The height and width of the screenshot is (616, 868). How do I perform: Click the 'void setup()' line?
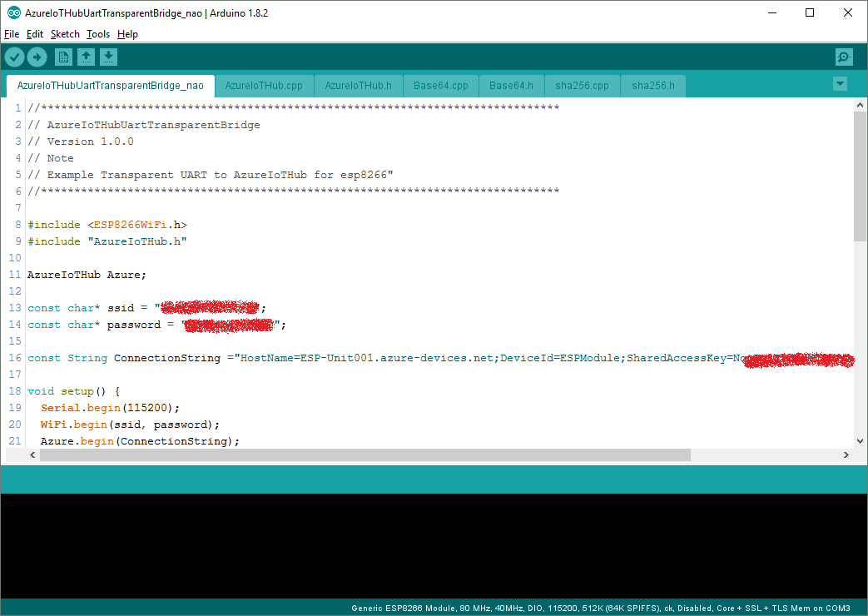(x=73, y=391)
